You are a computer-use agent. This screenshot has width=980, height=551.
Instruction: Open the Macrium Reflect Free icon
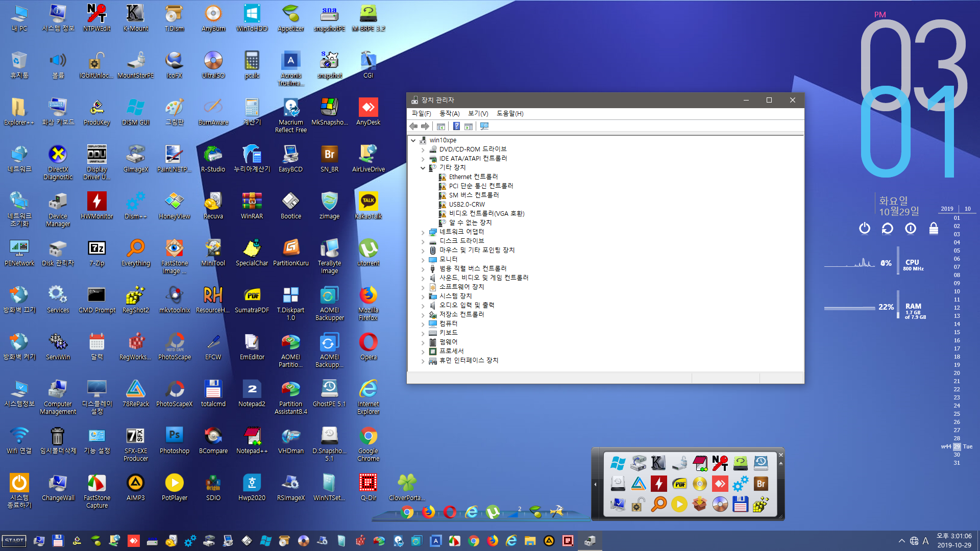pyautogui.click(x=291, y=115)
